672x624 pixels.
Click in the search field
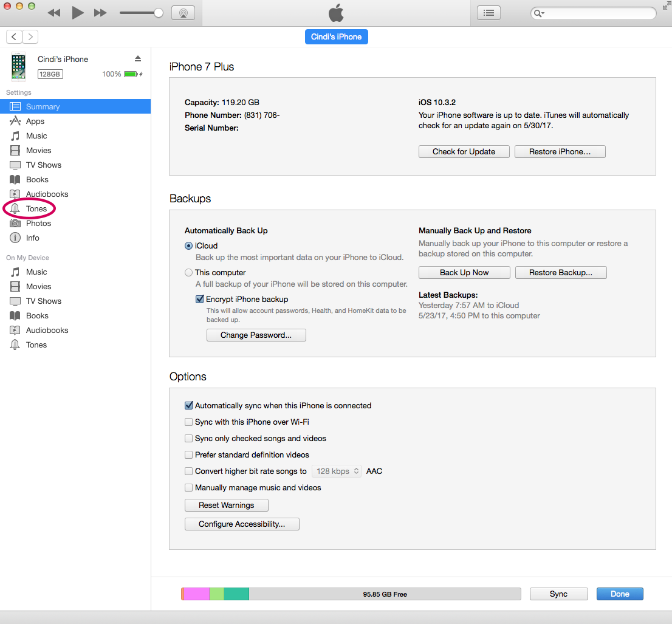pos(593,13)
